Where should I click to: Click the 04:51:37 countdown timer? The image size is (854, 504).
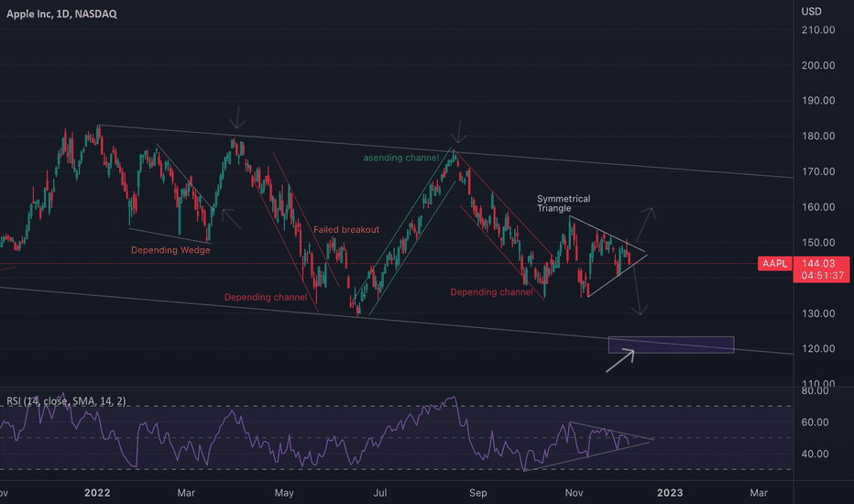pyautogui.click(x=823, y=276)
